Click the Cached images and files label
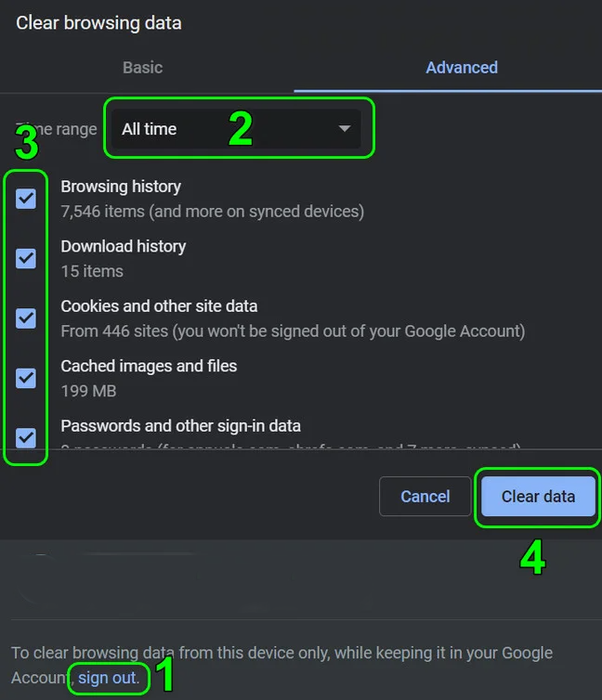This screenshot has height=700, width=602. click(149, 366)
